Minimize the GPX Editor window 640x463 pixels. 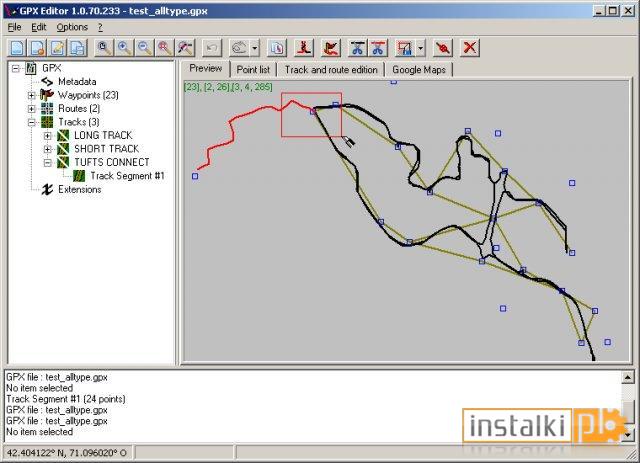coord(599,11)
